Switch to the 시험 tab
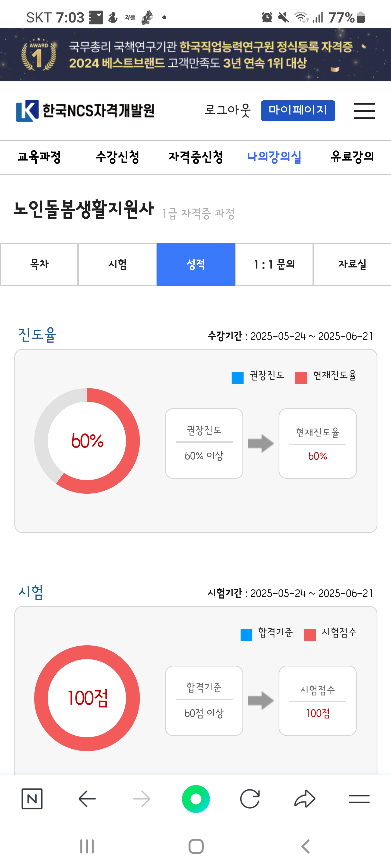The width and height of the screenshot is (391, 868). click(117, 264)
